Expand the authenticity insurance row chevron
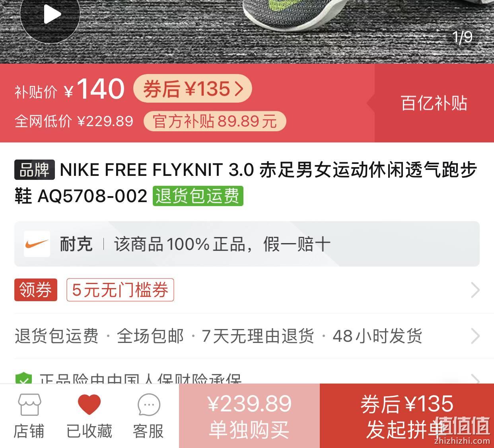 coord(476,379)
